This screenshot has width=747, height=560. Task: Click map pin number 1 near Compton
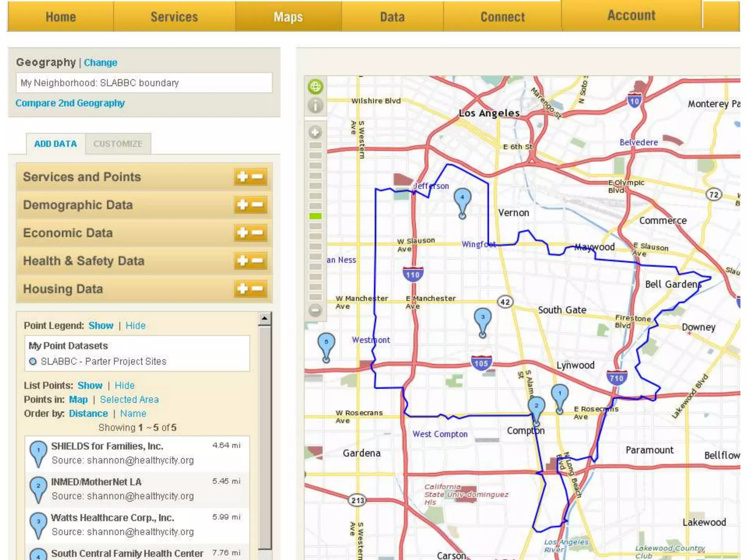click(560, 395)
